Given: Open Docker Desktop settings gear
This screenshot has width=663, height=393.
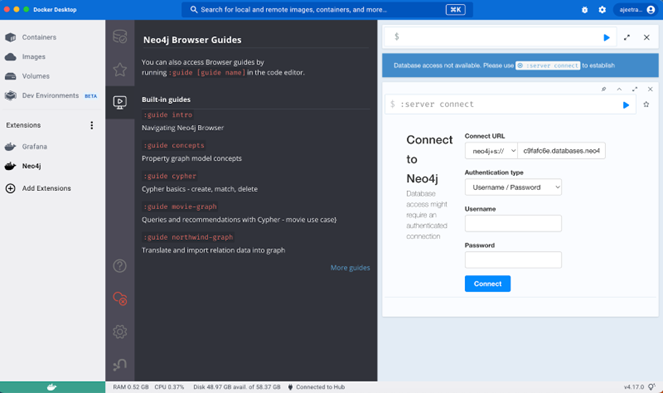Looking at the screenshot, I should click(x=602, y=10).
